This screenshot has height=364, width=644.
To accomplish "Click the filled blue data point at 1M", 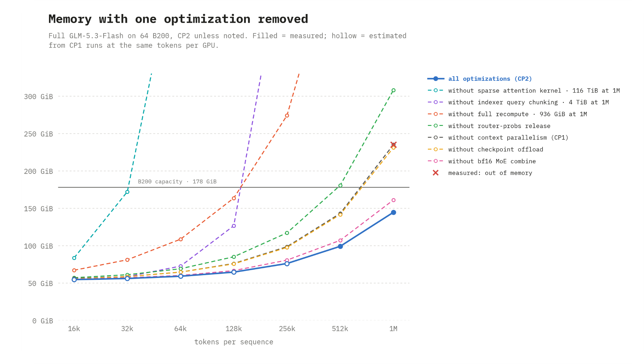I will pos(394,213).
